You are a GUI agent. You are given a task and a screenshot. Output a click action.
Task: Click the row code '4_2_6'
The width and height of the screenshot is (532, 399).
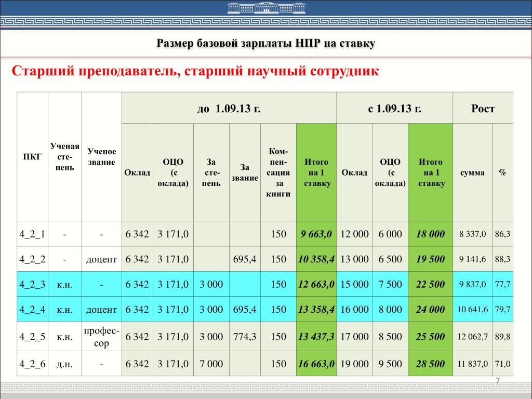(x=32, y=364)
